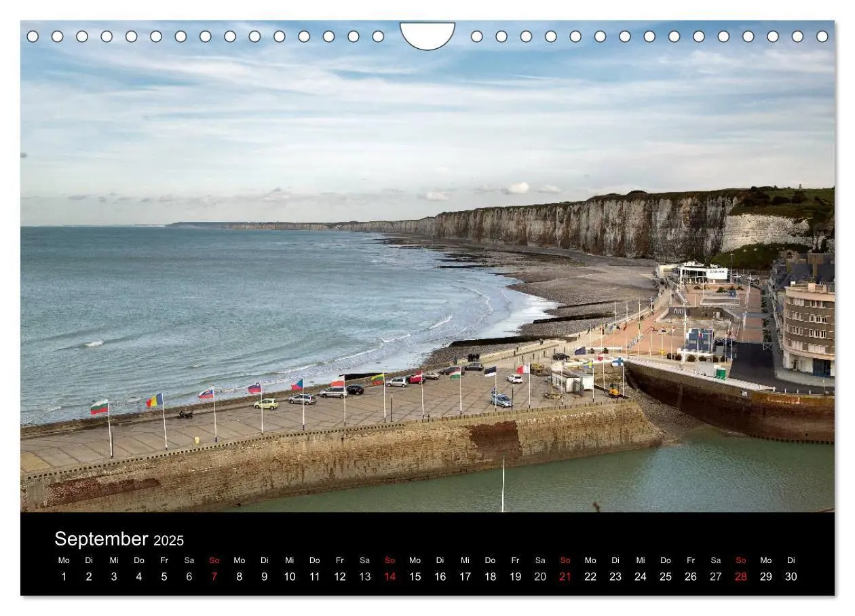Screen dimensions: 855x616
Task: Click the "Mi" label above date 17
Action: point(465,560)
